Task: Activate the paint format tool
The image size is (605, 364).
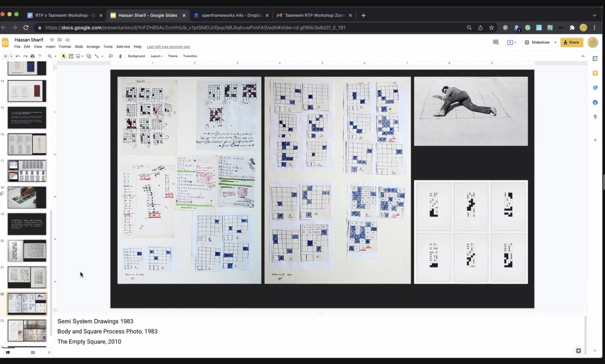Action: pos(40,56)
